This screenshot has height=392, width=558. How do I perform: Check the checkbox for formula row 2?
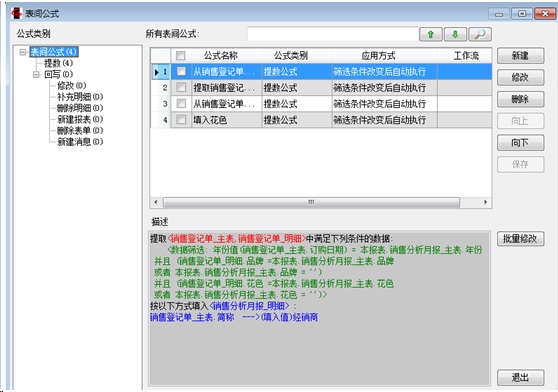(x=181, y=87)
